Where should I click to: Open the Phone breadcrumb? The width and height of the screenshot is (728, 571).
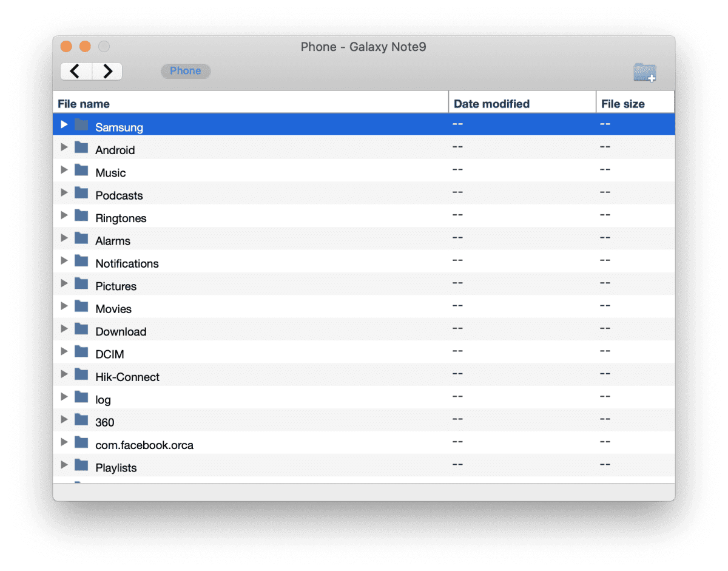(x=186, y=71)
